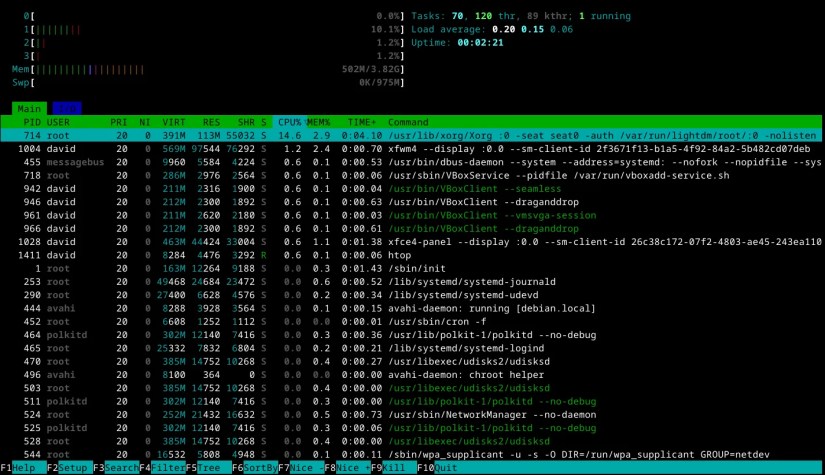Select the Xorg process row PID 714
This screenshot has height=475, width=825.
pyautogui.click(x=411, y=136)
